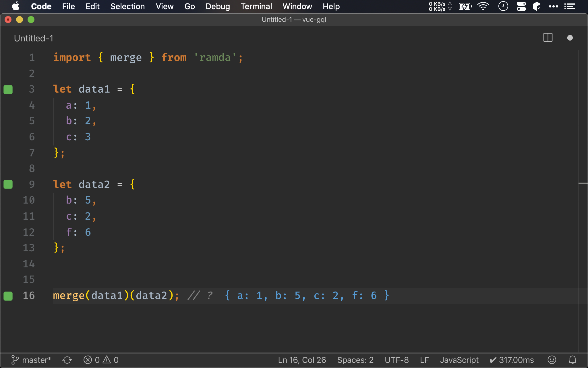
Task: Click the scrollbar marker in the overview ruler
Action: tap(583, 183)
